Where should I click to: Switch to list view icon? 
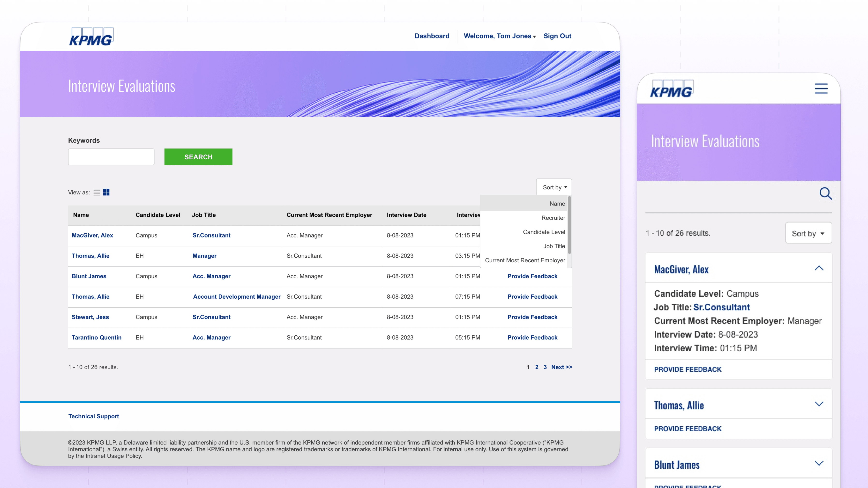click(97, 192)
